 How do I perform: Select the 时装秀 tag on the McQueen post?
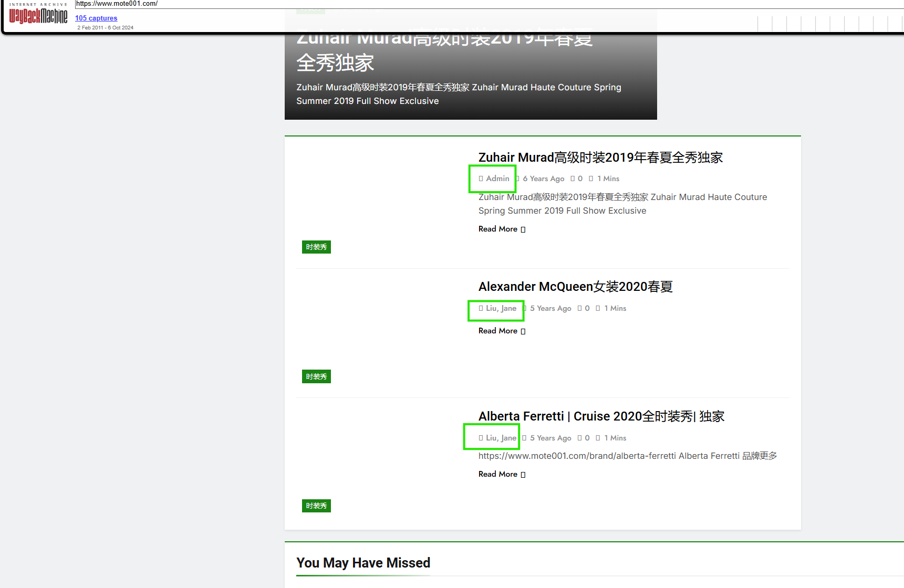coord(316,376)
